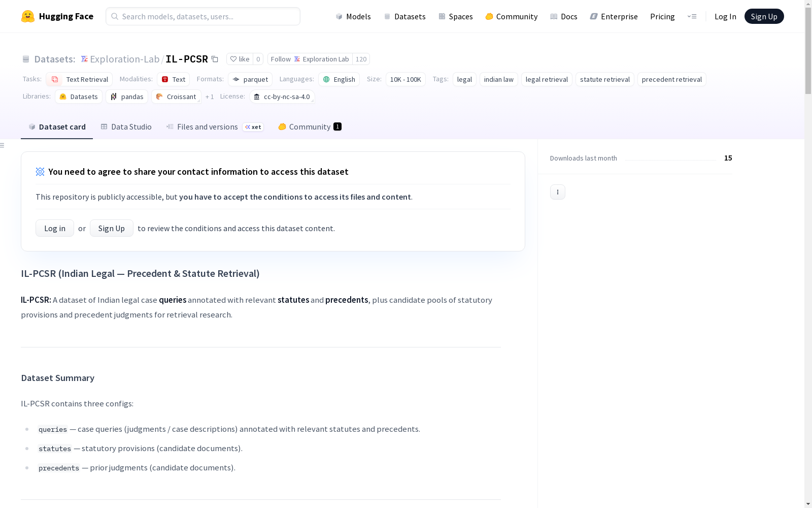Image resolution: width=812 pixels, height=508 pixels.
Task: Select the pandas library tag
Action: (x=127, y=97)
